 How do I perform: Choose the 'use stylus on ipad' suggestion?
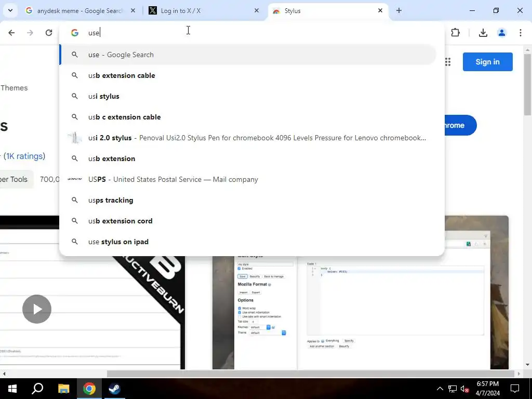[x=248, y=242]
